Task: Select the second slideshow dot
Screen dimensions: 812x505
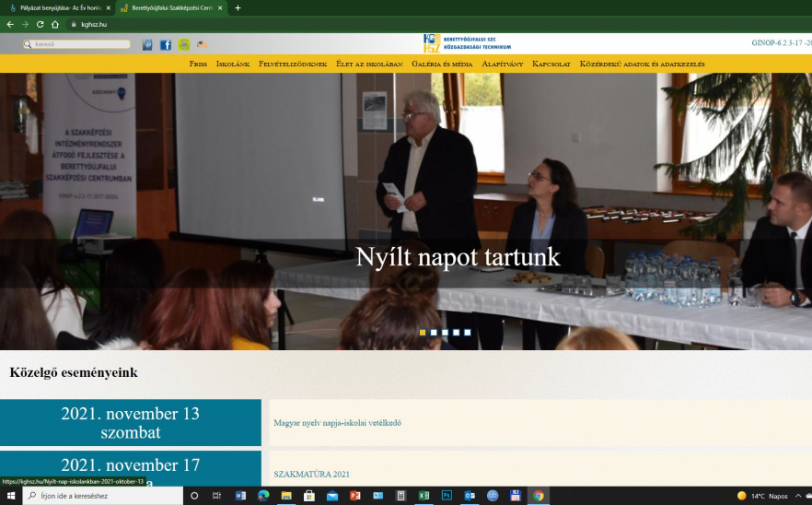Action: (x=434, y=333)
